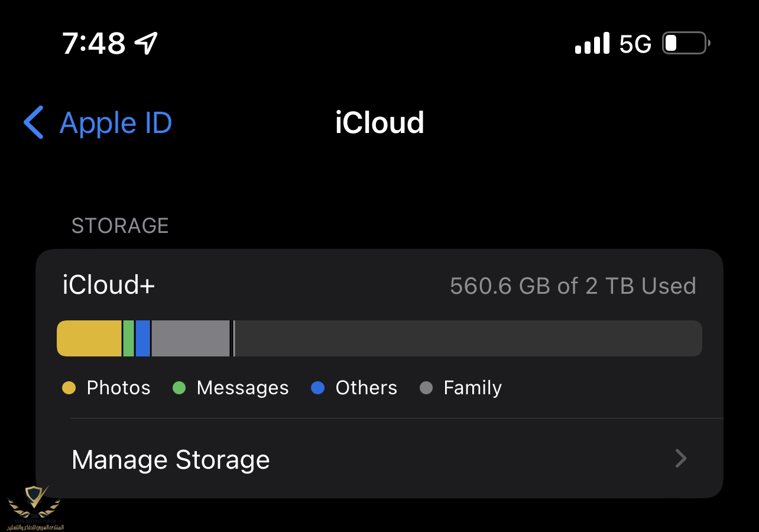The width and height of the screenshot is (759, 532).
Task: Tap gray Family segment of storage bar
Action: (x=190, y=339)
